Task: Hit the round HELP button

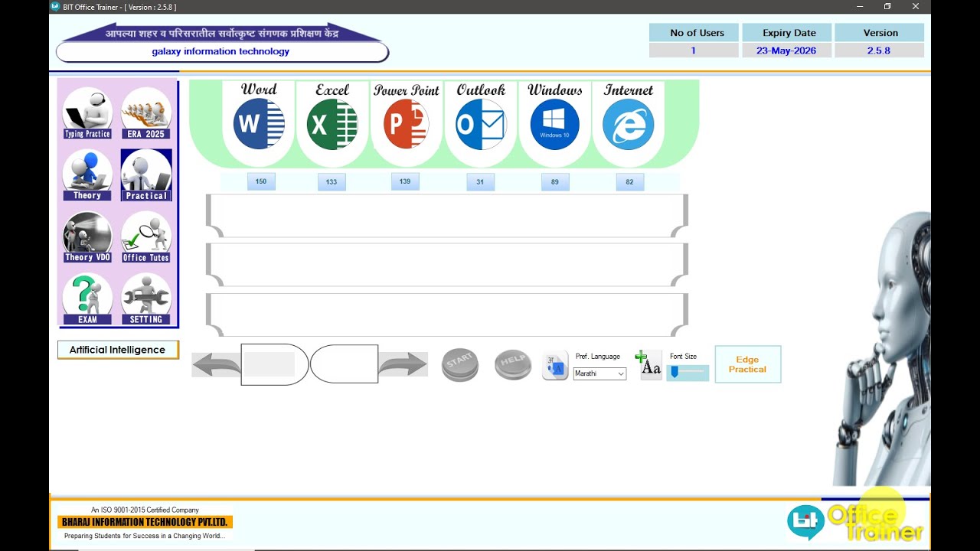Action: point(513,365)
